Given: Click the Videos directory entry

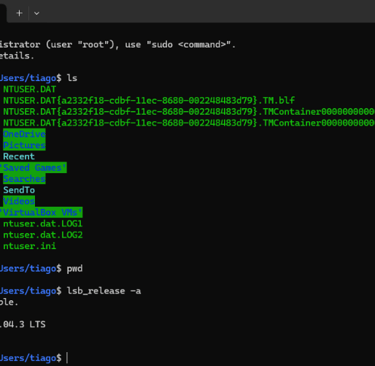Looking at the screenshot, I should click(x=19, y=201).
